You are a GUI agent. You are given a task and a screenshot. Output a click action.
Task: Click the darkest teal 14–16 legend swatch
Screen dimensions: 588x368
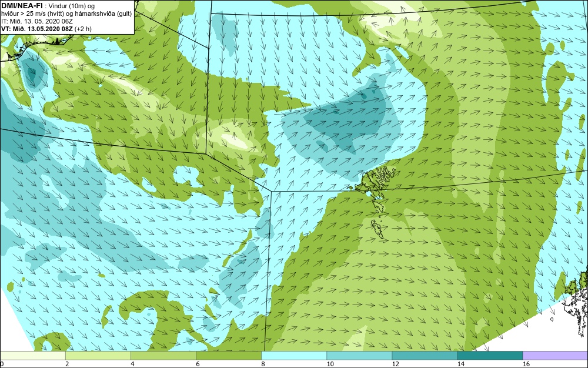pyautogui.click(x=490, y=355)
